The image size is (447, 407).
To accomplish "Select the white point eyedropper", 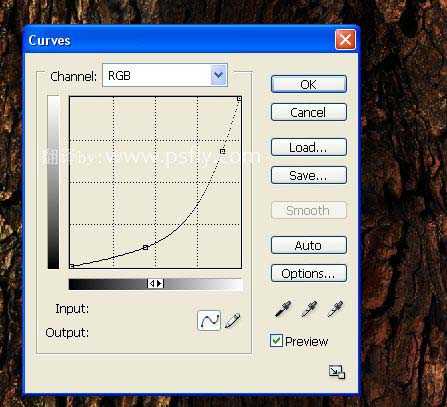I will click(x=335, y=309).
